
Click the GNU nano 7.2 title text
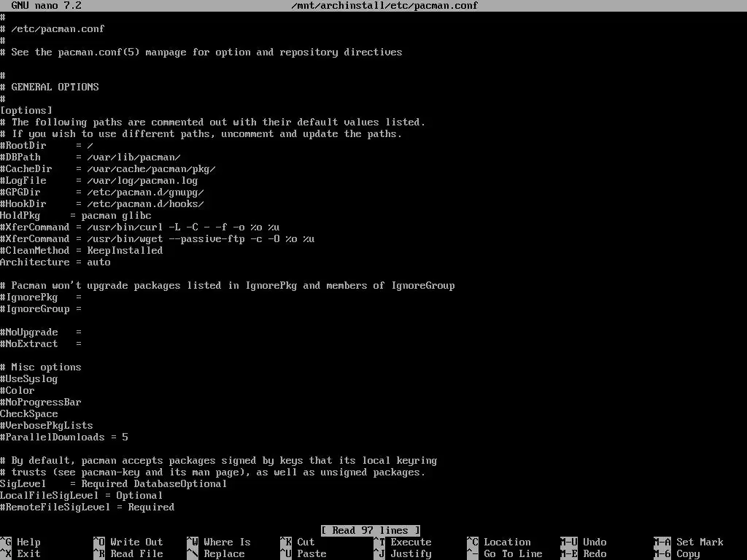click(46, 6)
